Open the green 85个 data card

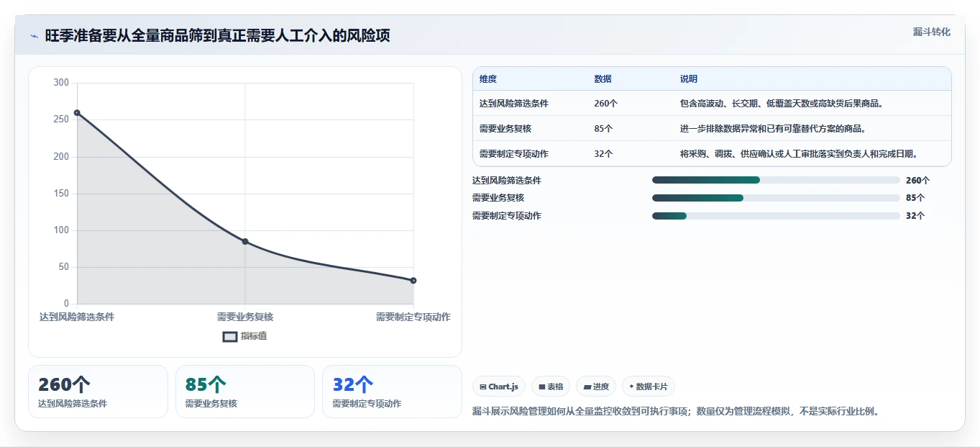(x=245, y=392)
